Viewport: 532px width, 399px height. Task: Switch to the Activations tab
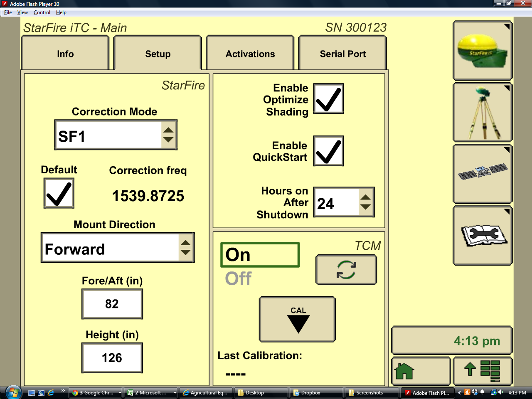point(250,53)
